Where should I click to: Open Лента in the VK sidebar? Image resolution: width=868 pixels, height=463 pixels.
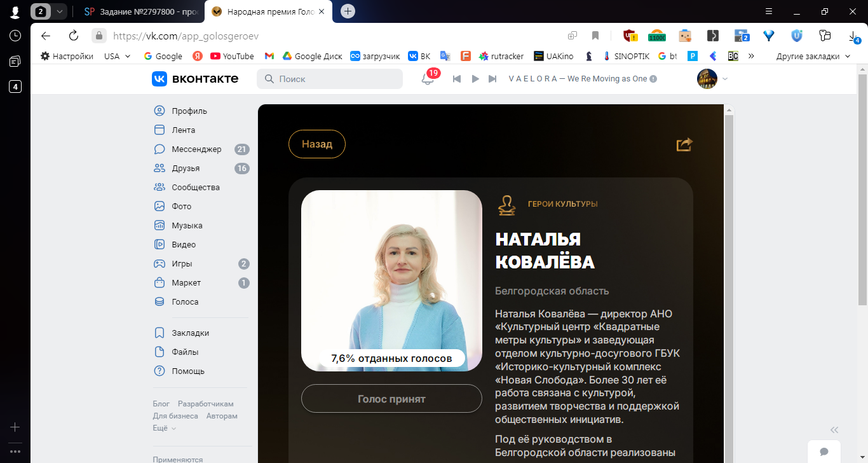(x=184, y=130)
